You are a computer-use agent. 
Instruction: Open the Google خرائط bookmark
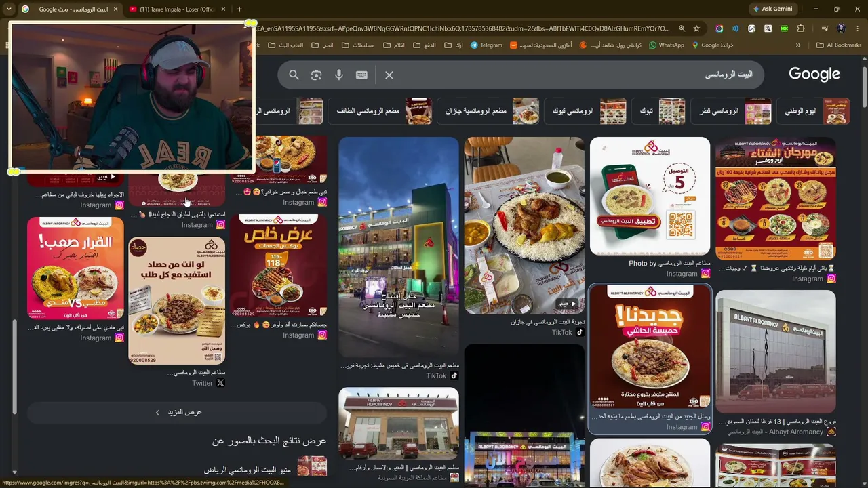[713, 45]
